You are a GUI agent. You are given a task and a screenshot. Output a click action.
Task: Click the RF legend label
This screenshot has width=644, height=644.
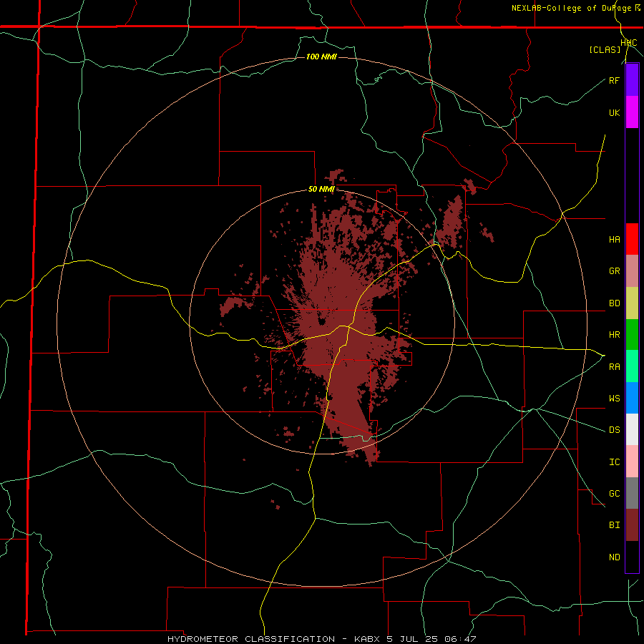[x=614, y=80]
